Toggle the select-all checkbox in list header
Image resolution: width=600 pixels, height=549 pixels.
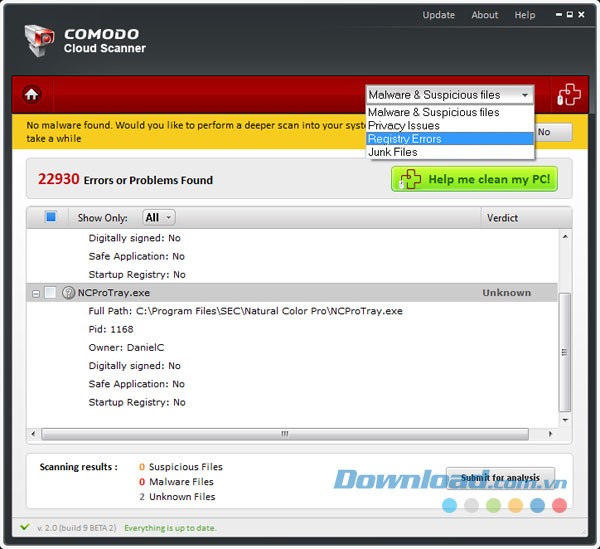(51, 217)
